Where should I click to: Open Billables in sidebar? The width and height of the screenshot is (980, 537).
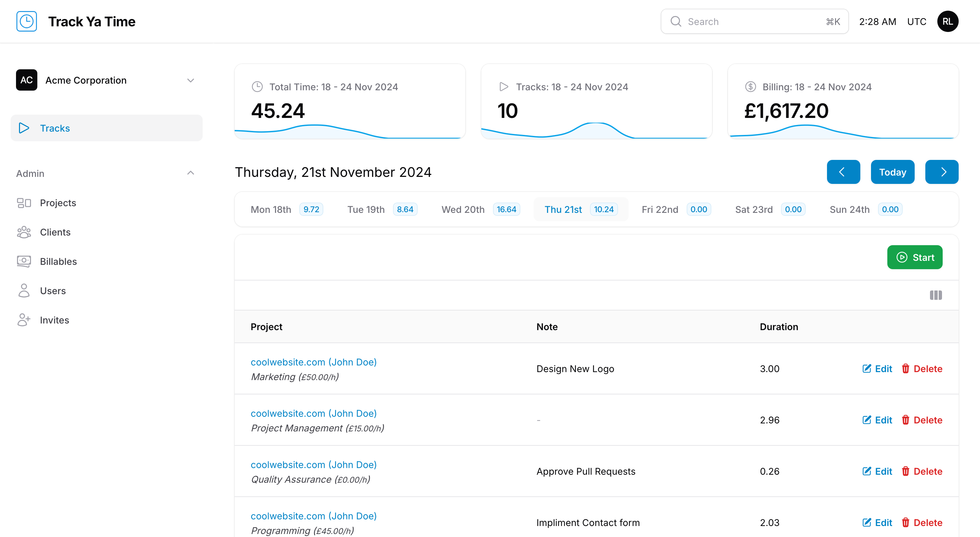[58, 261]
